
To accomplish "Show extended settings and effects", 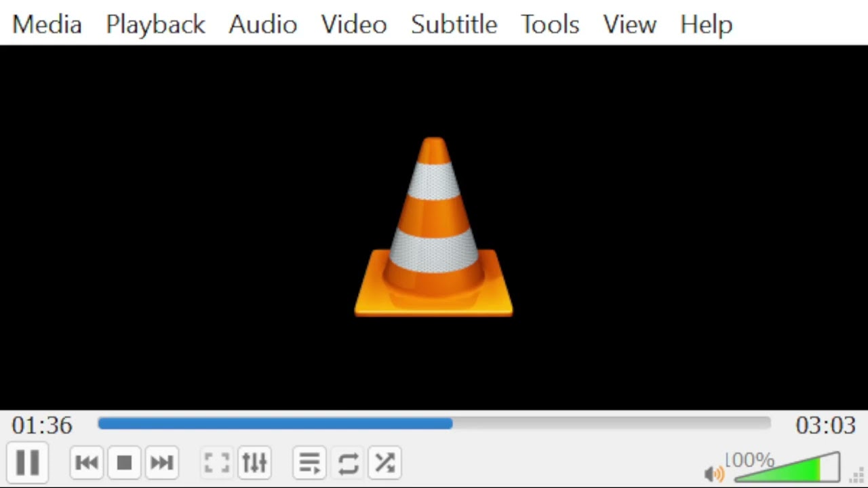I will (x=254, y=463).
